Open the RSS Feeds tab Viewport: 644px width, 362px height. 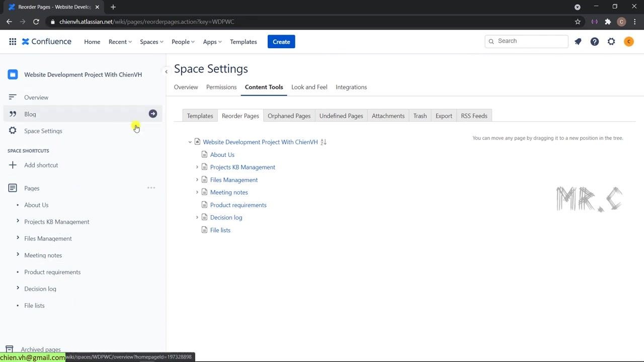(x=474, y=116)
